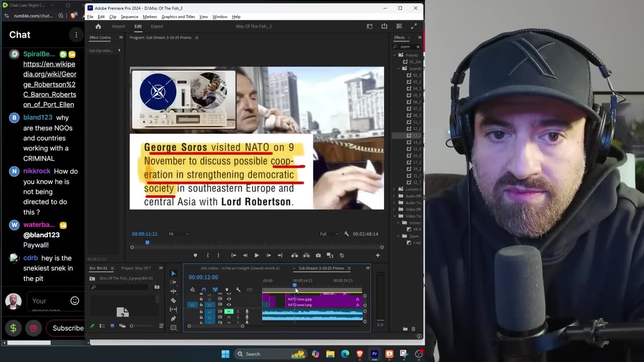Expand Effect Controls panel overflow chevrons

click(x=121, y=37)
